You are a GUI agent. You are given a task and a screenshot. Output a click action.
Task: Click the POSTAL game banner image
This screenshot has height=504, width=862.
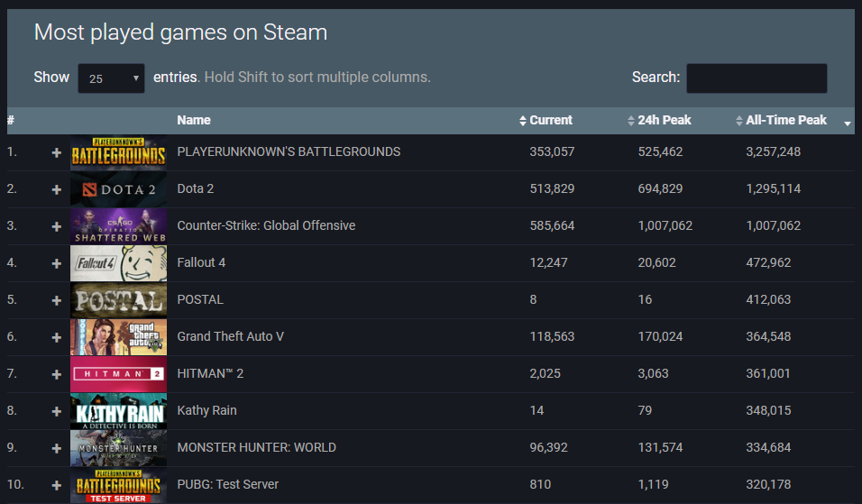pos(118,300)
